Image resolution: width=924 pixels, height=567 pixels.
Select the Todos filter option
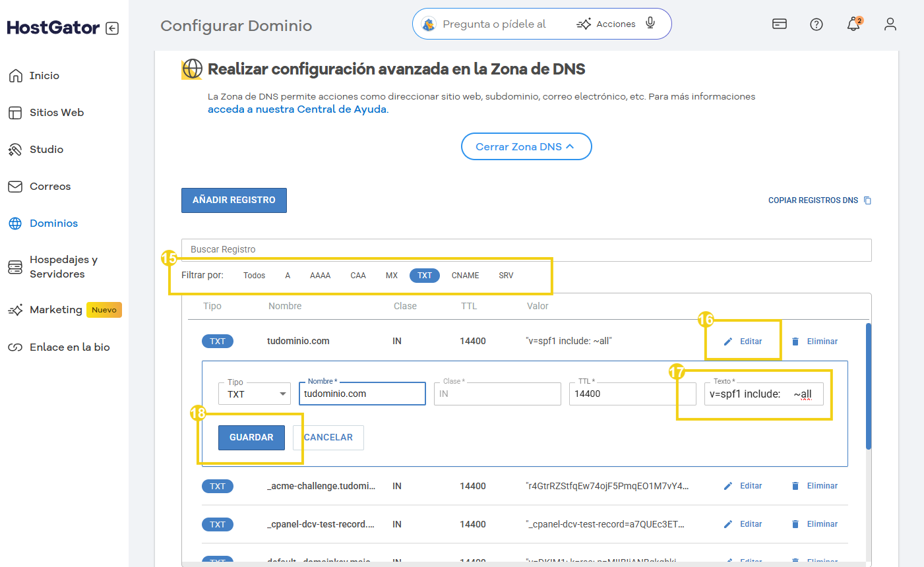pyautogui.click(x=254, y=276)
